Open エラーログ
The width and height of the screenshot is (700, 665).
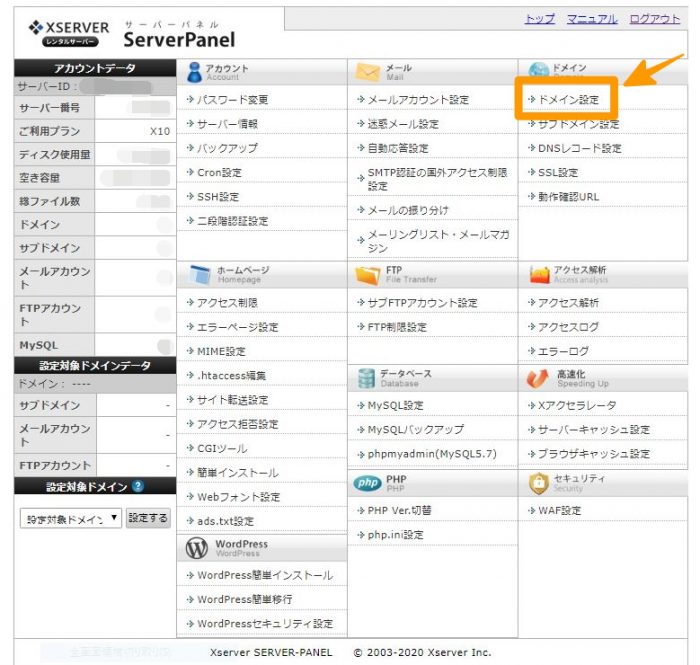coord(563,351)
